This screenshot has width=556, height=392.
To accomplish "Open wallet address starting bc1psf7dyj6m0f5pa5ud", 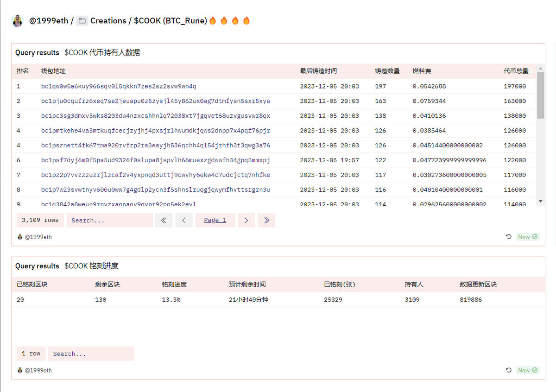I will click(x=156, y=160).
